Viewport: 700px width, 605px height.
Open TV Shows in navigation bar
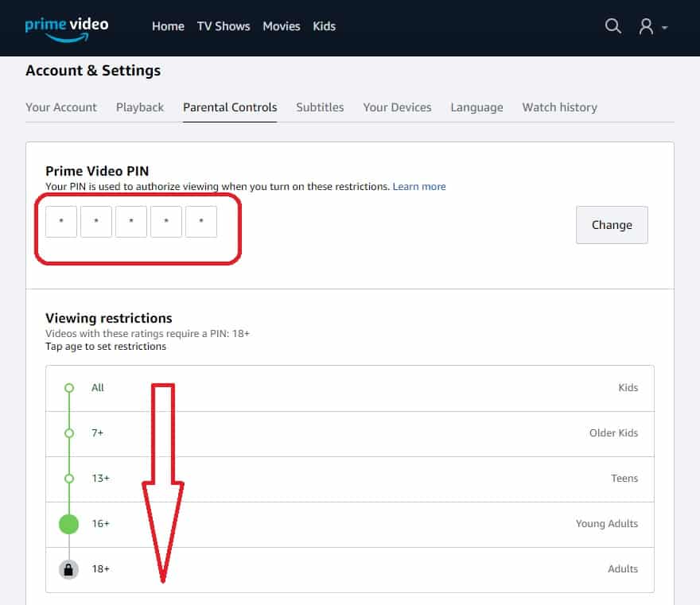(x=224, y=26)
